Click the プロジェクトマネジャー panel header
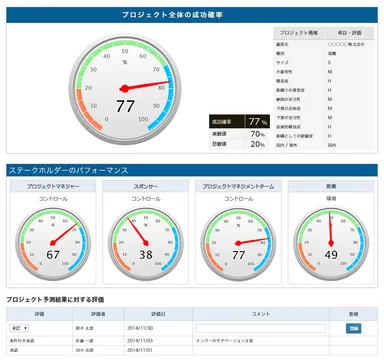This screenshot has height=362, width=384. pos(53,187)
